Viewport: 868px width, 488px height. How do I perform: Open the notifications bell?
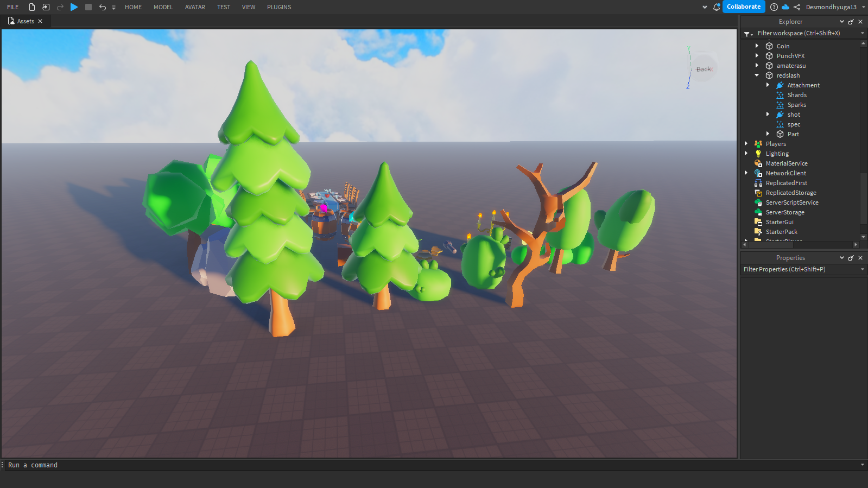(x=717, y=7)
